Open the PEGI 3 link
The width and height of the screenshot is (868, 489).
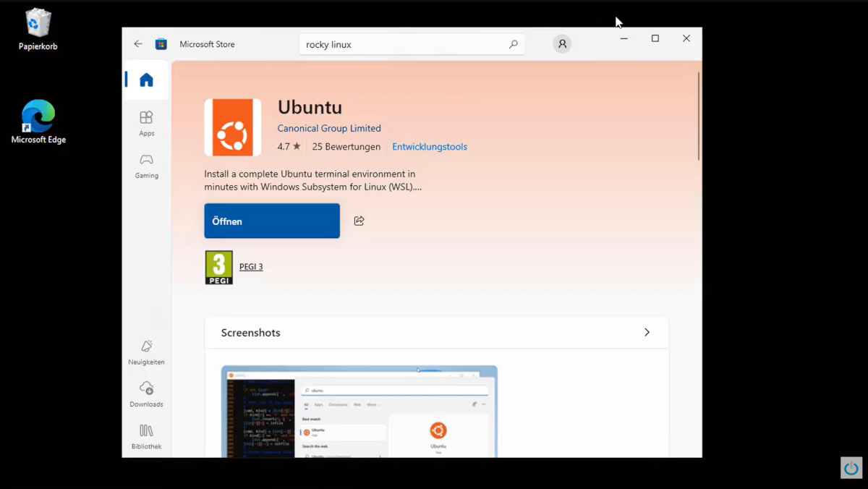(x=251, y=266)
